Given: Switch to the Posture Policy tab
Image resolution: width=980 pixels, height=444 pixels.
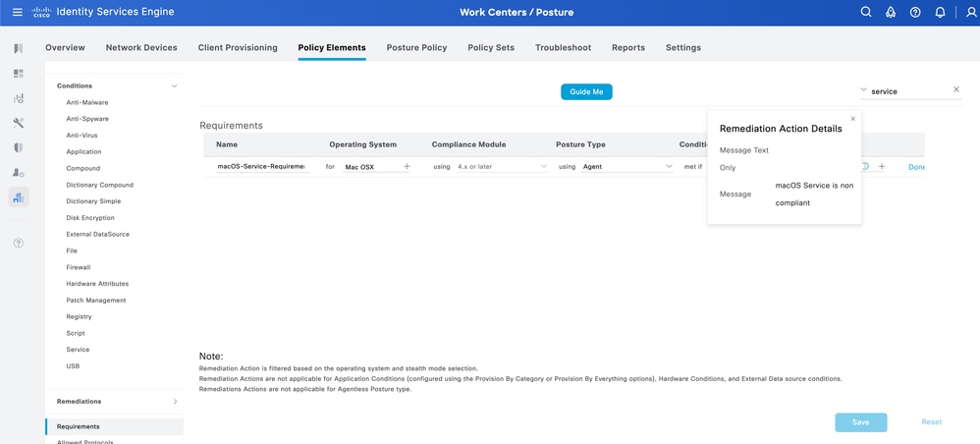Looking at the screenshot, I should [x=417, y=47].
